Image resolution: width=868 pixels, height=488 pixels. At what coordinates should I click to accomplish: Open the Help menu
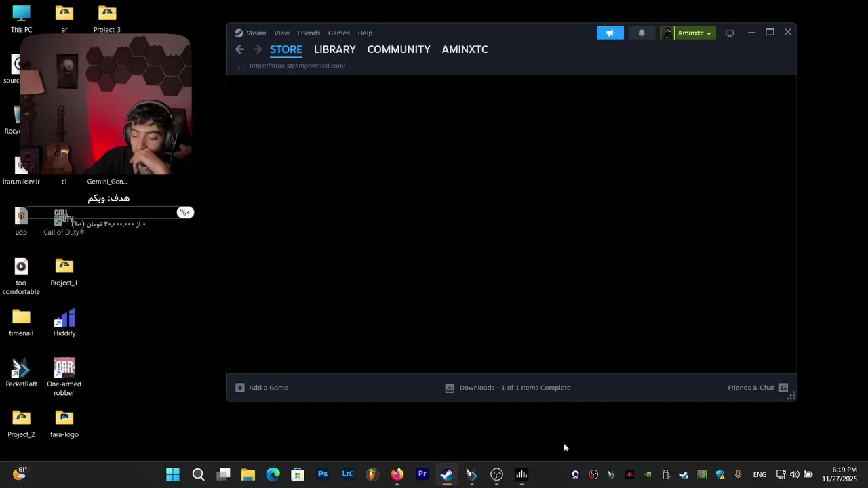pos(365,33)
